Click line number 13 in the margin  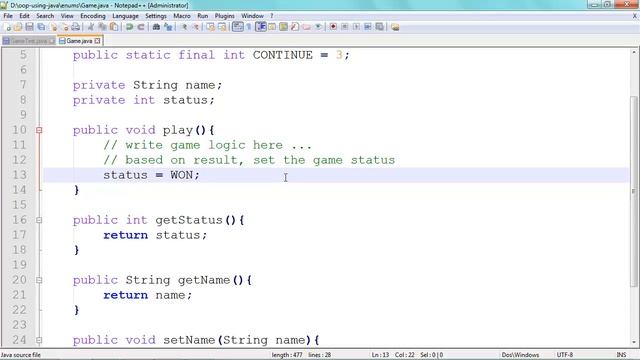[x=19, y=175]
